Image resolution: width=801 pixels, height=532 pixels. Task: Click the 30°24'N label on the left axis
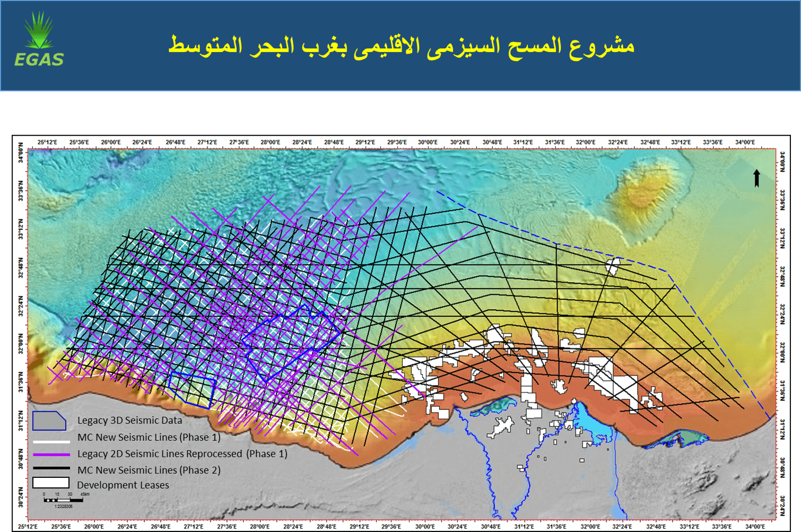(21, 497)
